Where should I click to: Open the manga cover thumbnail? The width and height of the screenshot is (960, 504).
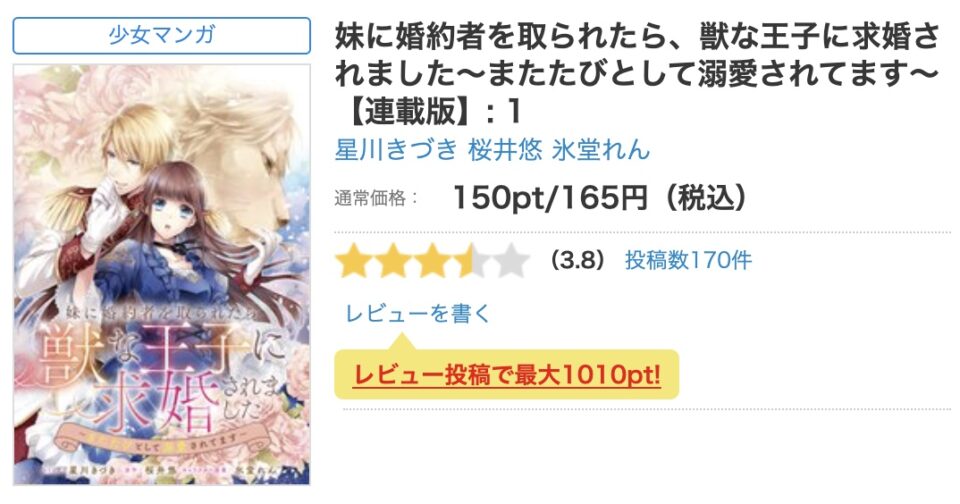pos(162,274)
